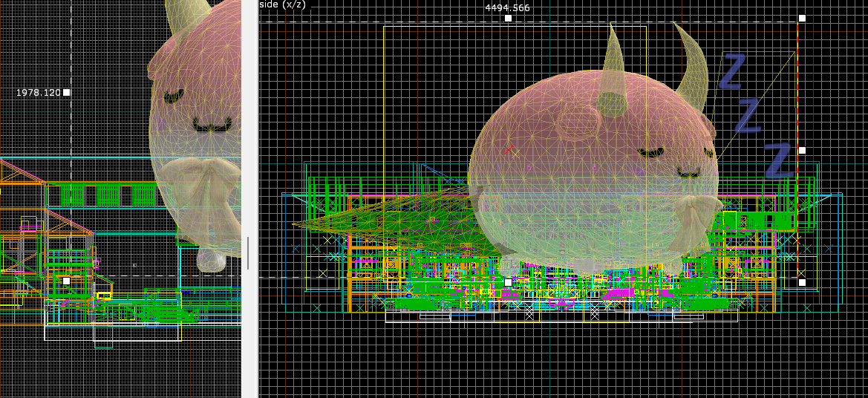Select the lowest blue Z letter
The width and height of the screenshot is (868, 398).
pos(778,161)
